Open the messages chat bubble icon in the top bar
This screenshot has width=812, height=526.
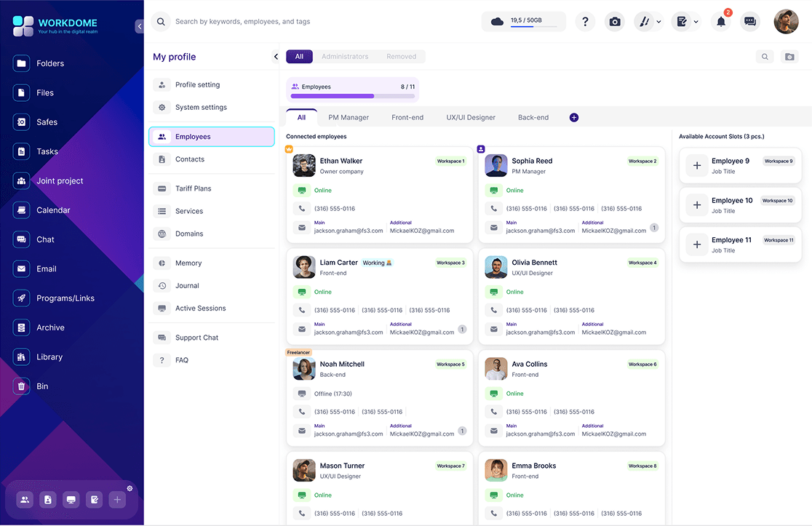750,22
